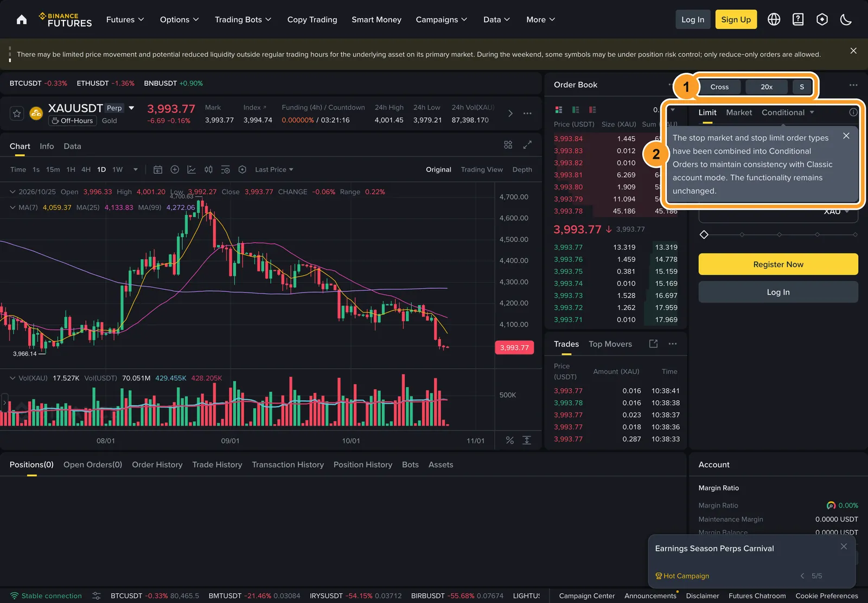Expand Conditional order type dropdown
The width and height of the screenshot is (868, 603).
tap(788, 112)
